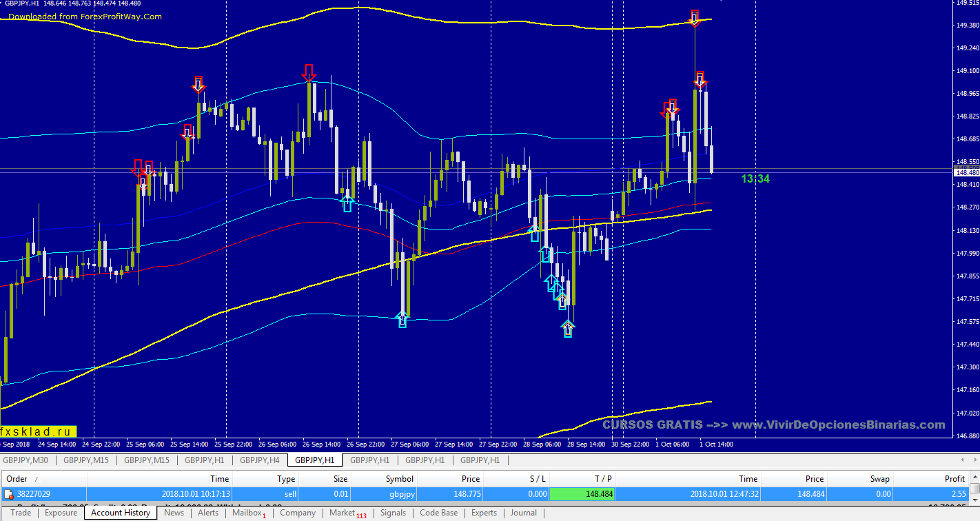Click cyan buy arrow at 27 Sep low
Screen dimensions: 980x521
pos(402,319)
